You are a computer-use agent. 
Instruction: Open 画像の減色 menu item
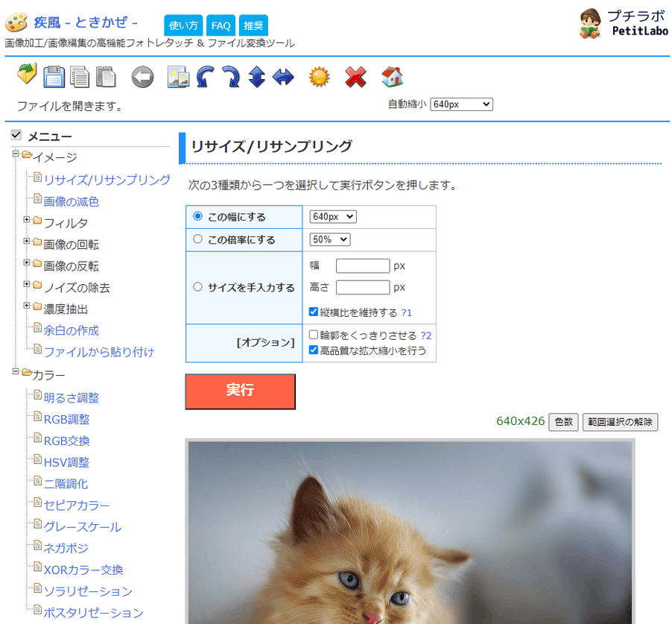[x=71, y=201]
